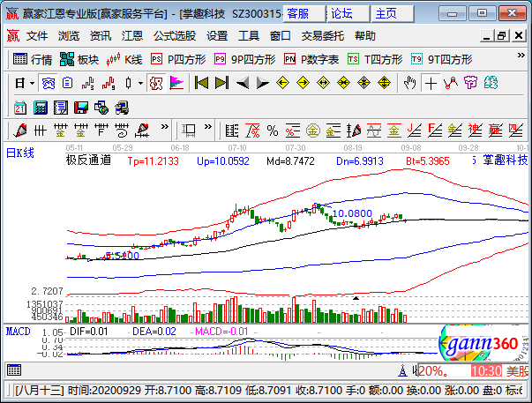Click the yellow eight-way compress diamond
This screenshot has height=403, width=532.
coord(364,83)
